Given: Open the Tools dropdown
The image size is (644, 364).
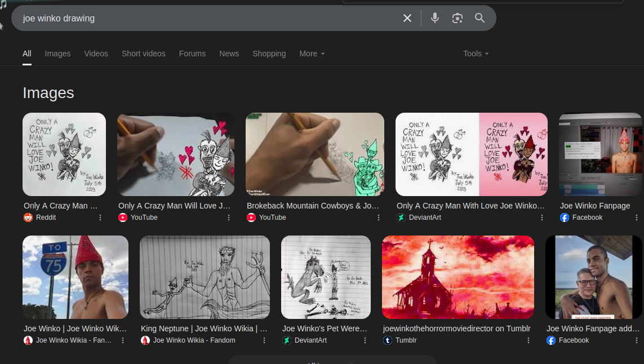Looking at the screenshot, I should pos(476,54).
